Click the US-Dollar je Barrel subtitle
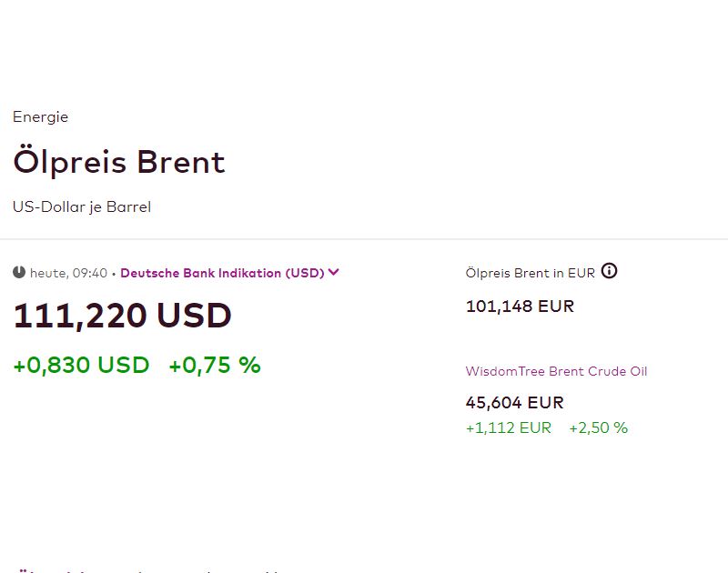Viewport: 728px width, 573px height. pyautogui.click(x=82, y=207)
